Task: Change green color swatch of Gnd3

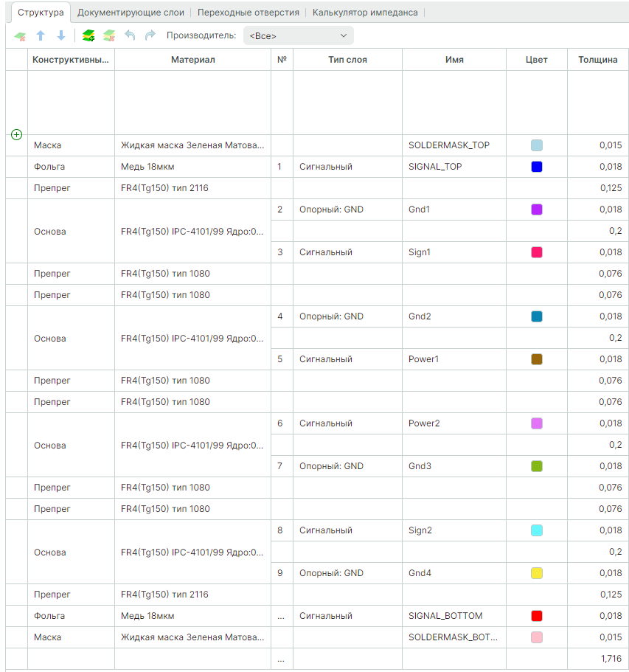Action: tap(536, 466)
